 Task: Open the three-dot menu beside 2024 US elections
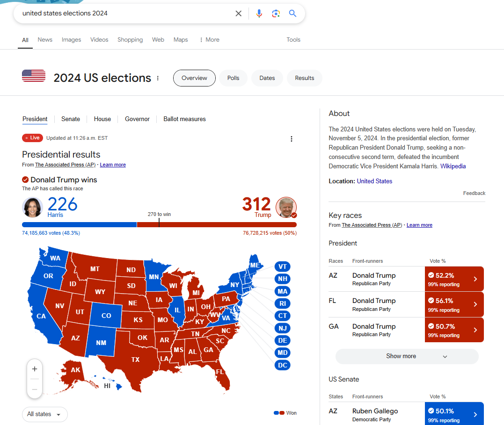pos(158,78)
